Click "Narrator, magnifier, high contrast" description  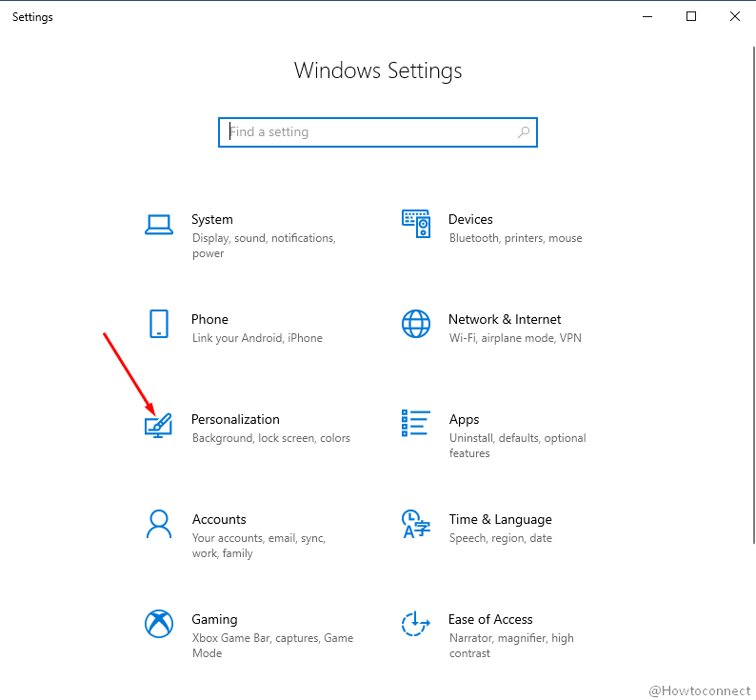point(511,646)
